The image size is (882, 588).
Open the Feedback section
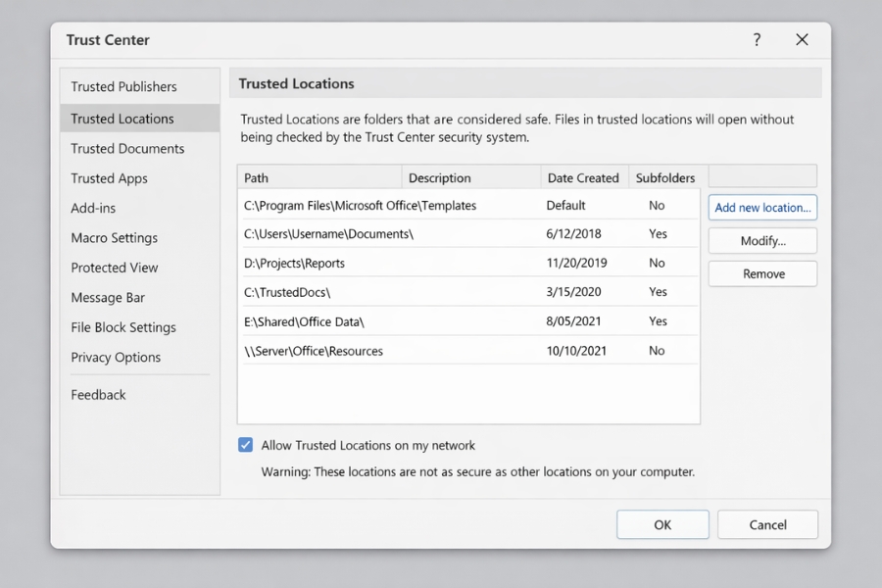(98, 395)
